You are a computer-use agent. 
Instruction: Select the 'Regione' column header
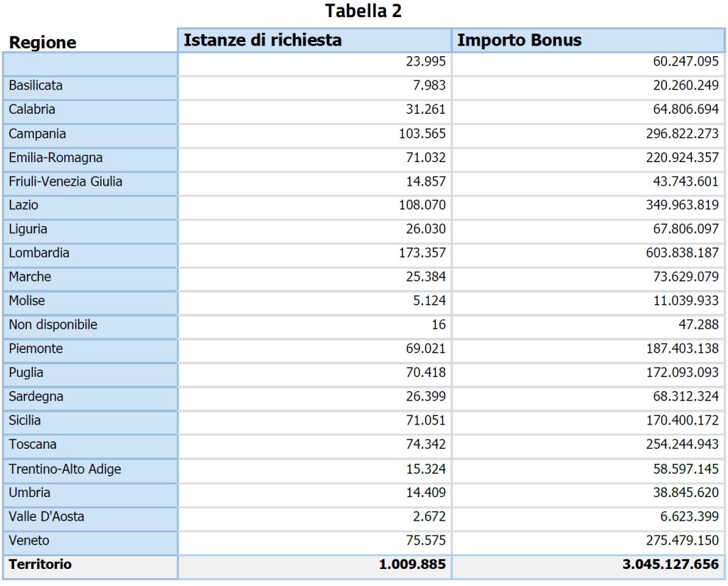click(43, 43)
